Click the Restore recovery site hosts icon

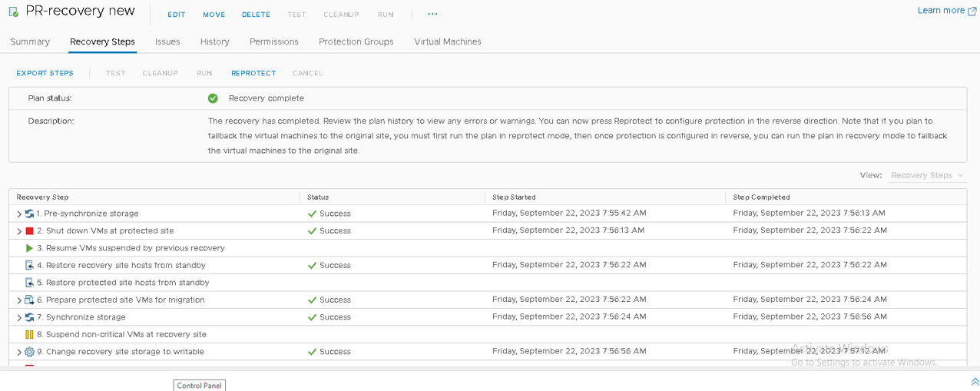point(29,266)
